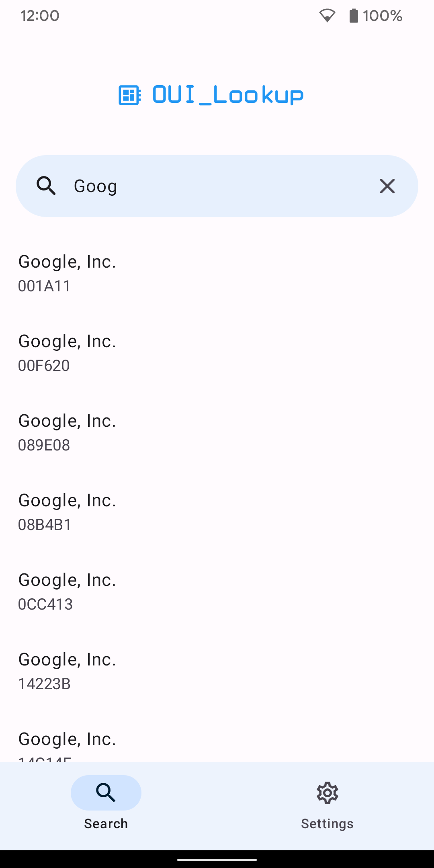Tap the OUI_Lookup title text
434x868 pixels.
click(228, 95)
